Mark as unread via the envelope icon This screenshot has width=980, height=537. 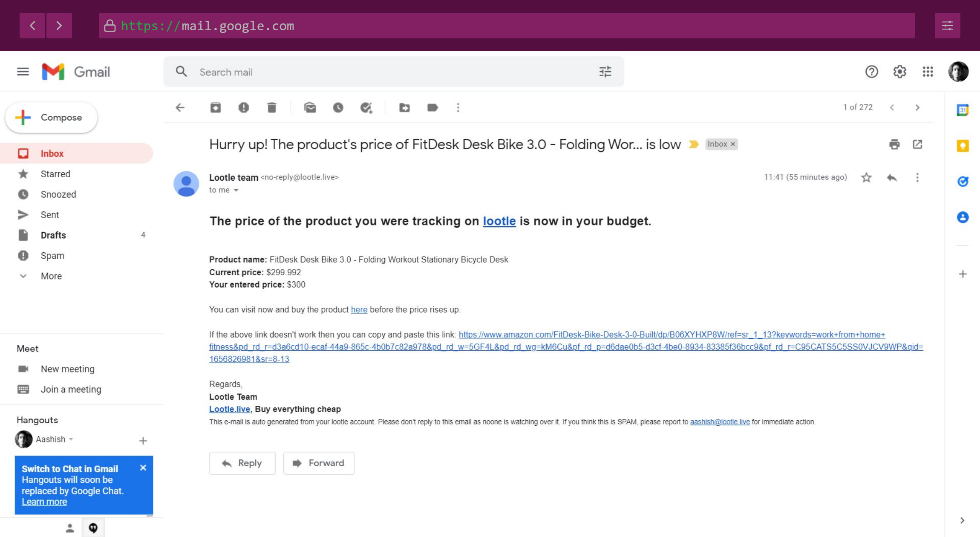point(310,107)
